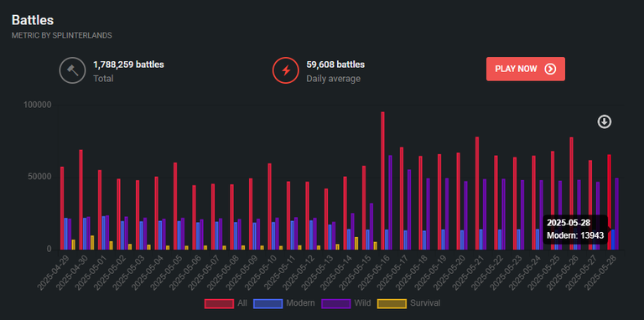This screenshot has height=320, width=644.
Task: Click the yellow Survival legend swatch
Action: [x=392, y=303]
